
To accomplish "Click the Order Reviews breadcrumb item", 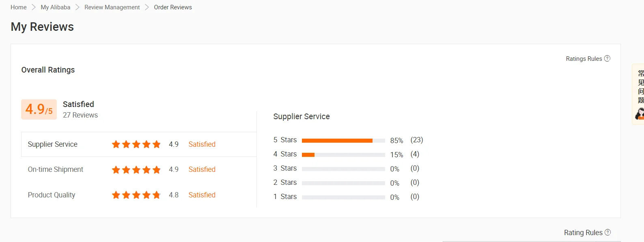I will [x=173, y=7].
